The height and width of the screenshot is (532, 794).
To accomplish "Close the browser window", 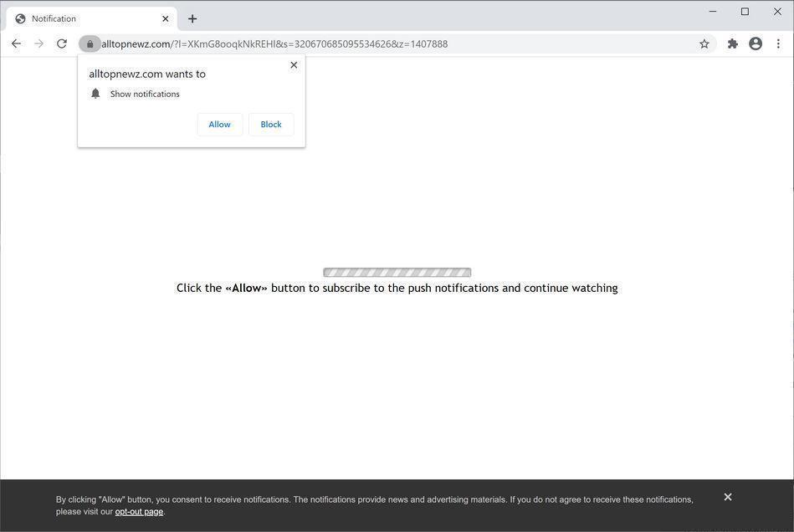I will click(x=777, y=11).
